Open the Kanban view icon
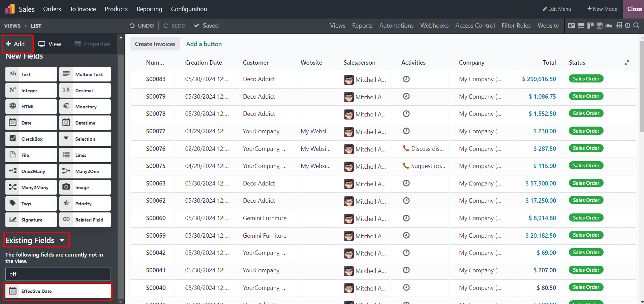Viewport: 644px width, 304px height. point(590,26)
